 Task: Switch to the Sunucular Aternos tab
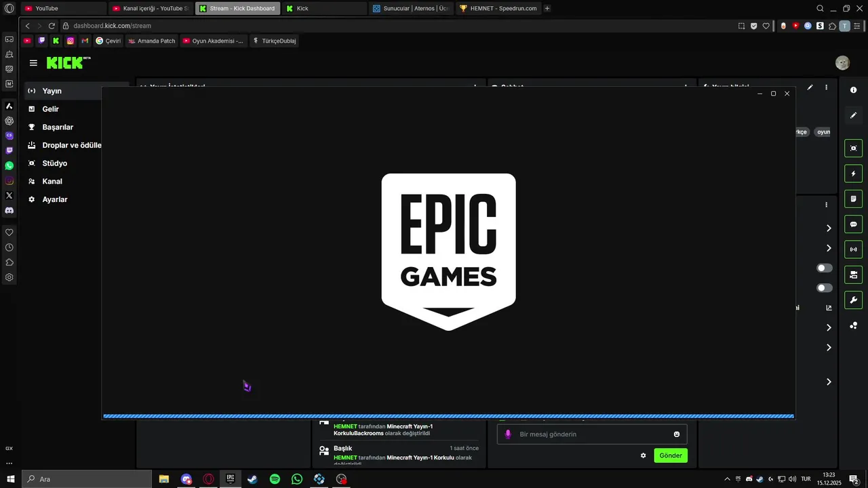[x=411, y=8]
